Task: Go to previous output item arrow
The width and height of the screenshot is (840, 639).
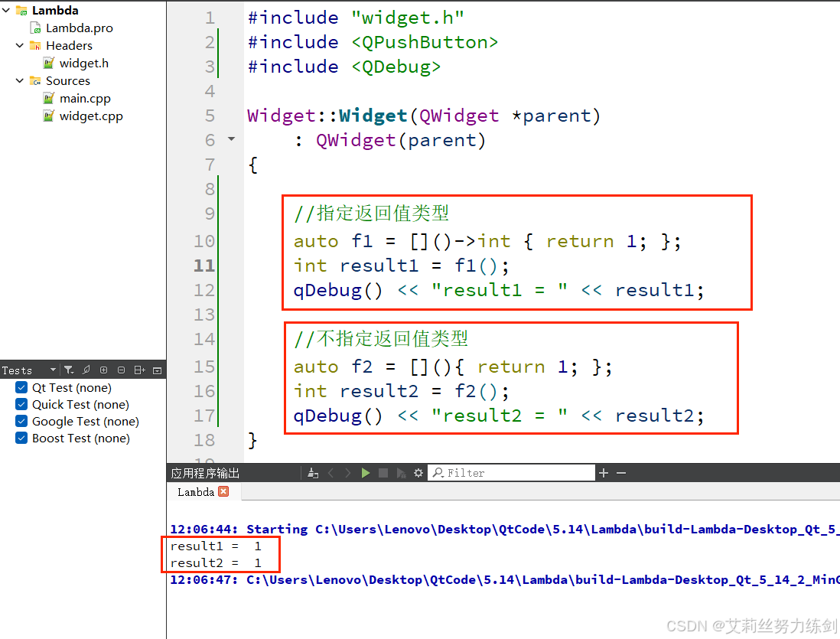Action: pos(331,473)
